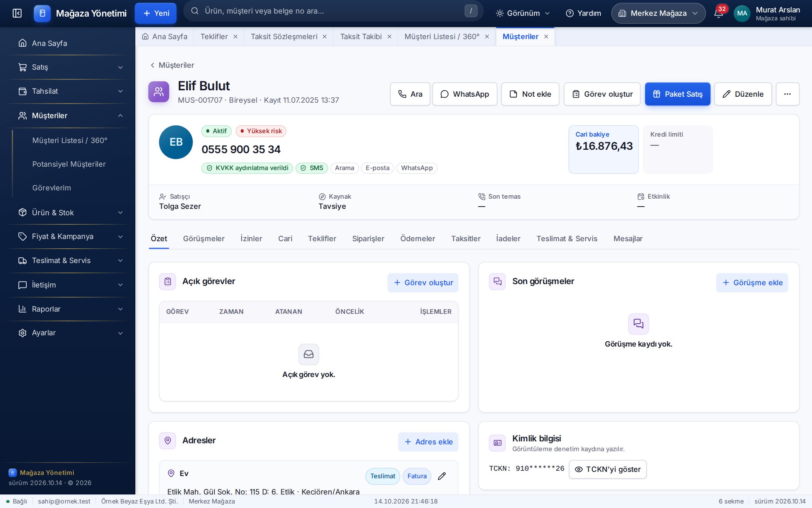Open notifications bell with 32 badge
812x508 pixels.
coord(718,13)
